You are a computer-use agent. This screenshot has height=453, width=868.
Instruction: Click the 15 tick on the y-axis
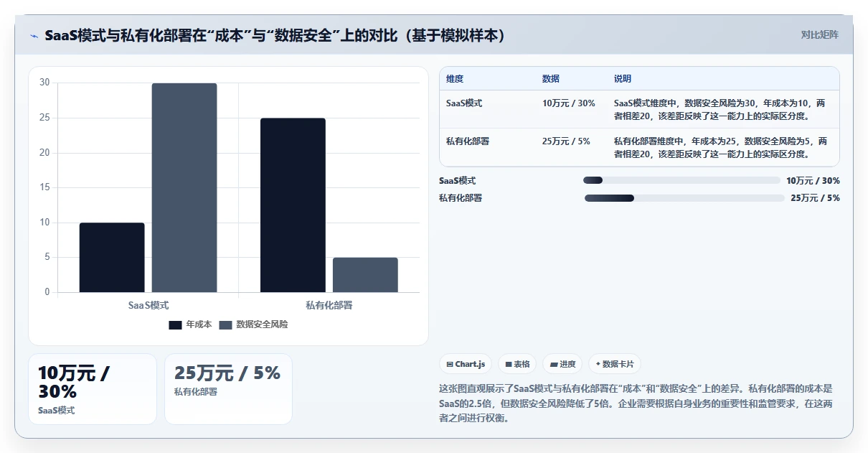point(44,187)
